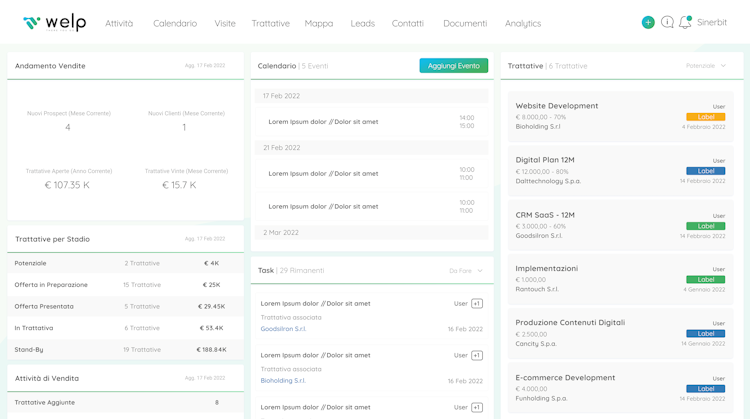The width and height of the screenshot is (750, 419).
Task: Click green Label on CRM SaaS
Action: tap(706, 226)
